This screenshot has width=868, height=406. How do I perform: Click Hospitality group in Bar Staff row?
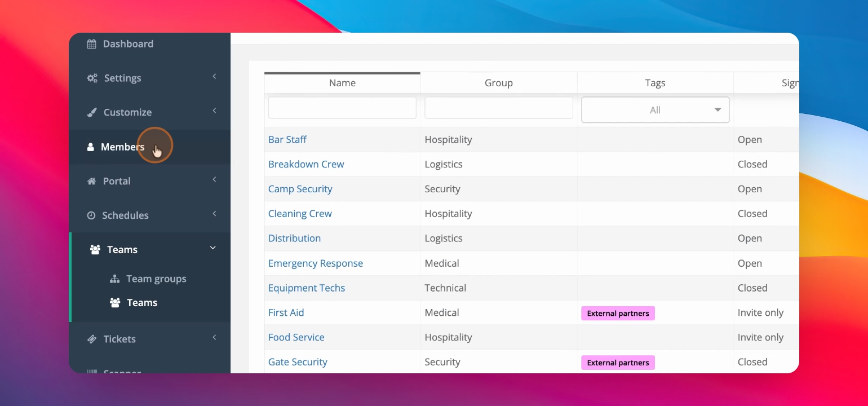[x=449, y=140]
